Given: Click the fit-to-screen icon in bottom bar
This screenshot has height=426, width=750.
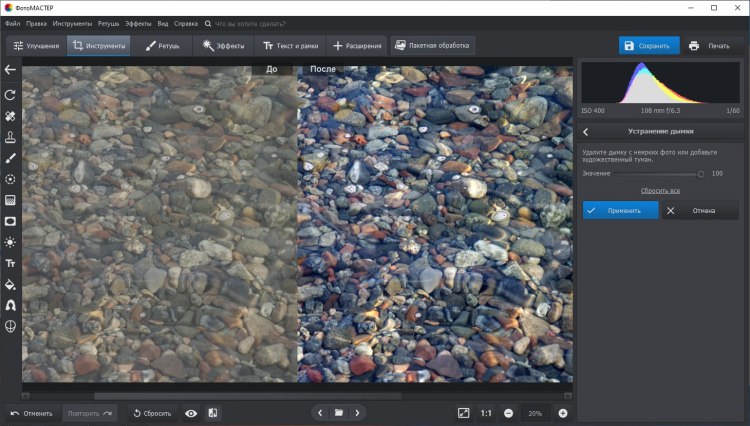Looking at the screenshot, I should 463,412.
